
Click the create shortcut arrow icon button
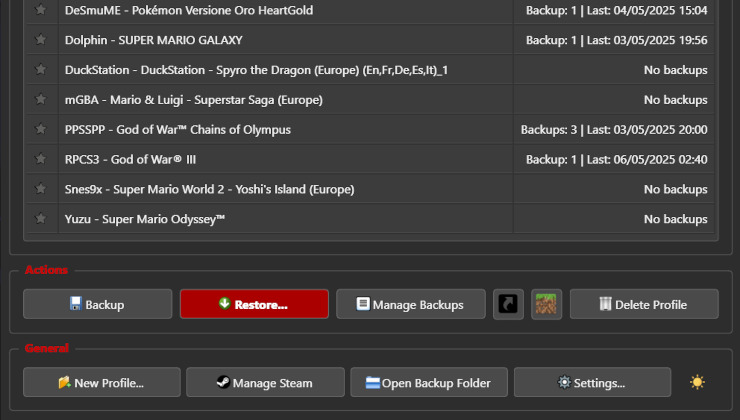[x=508, y=304]
